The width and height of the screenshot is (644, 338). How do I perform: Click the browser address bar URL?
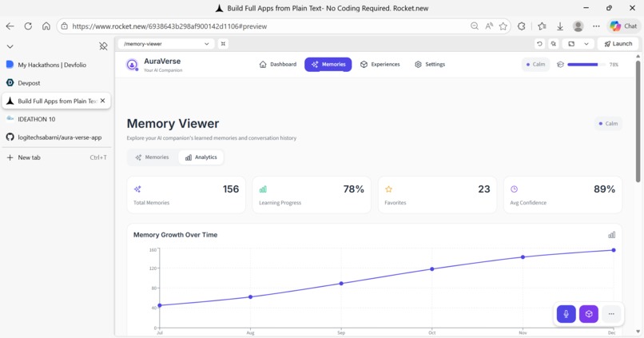tap(169, 26)
